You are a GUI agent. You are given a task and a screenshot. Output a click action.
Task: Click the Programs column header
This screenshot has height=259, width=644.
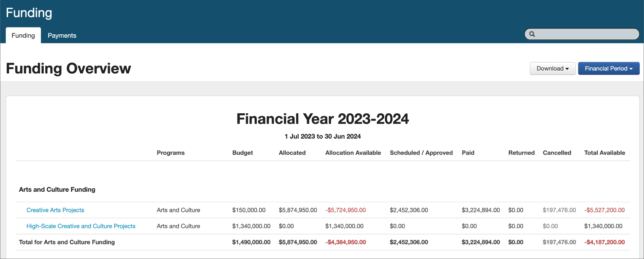coord(170,153)
